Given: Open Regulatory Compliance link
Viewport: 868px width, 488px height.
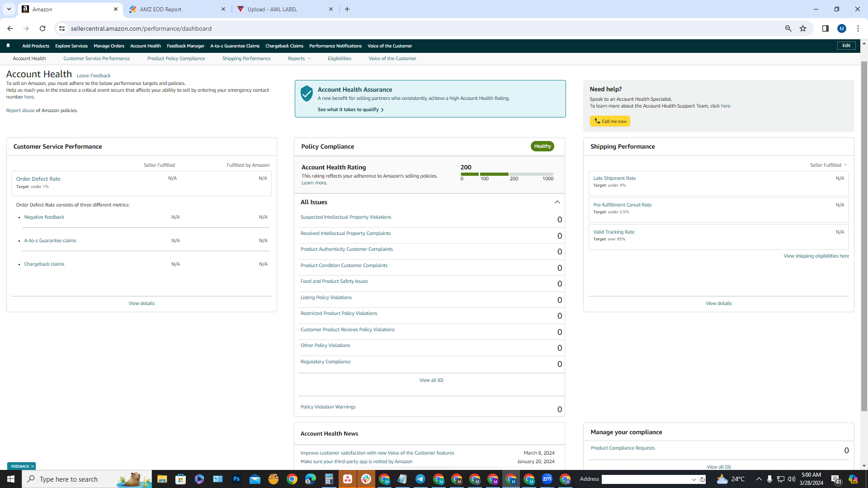Looking at the screenshot, I should [325, 361].
